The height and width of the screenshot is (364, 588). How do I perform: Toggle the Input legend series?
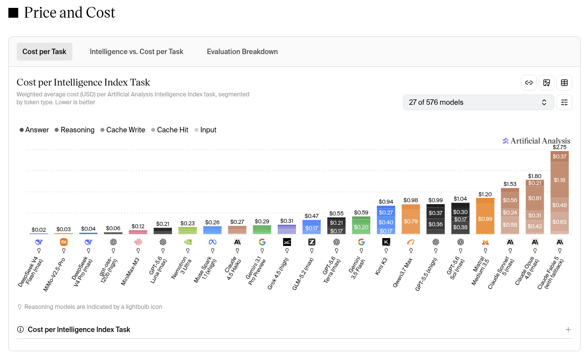[x=205, y=130]
